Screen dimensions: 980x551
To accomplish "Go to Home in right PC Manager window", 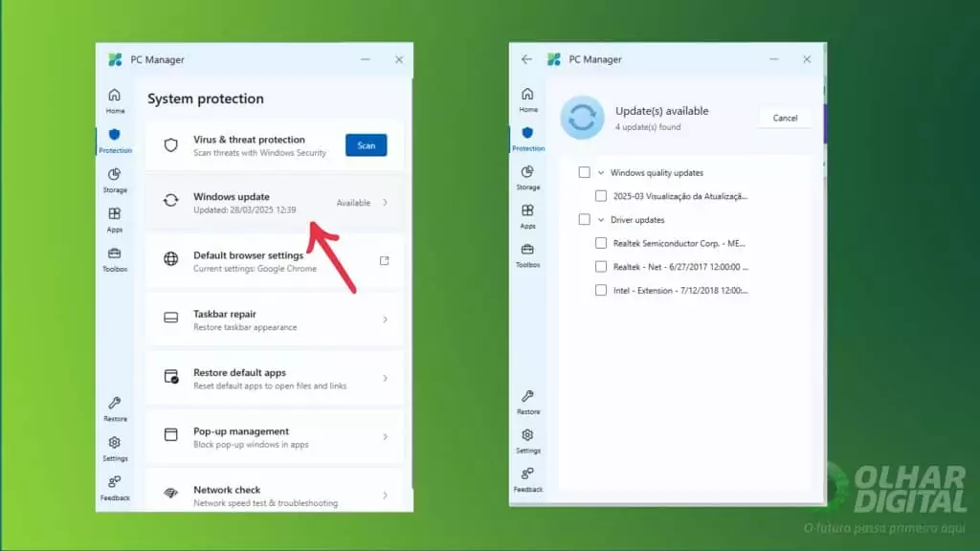I will tap(528, 99).
